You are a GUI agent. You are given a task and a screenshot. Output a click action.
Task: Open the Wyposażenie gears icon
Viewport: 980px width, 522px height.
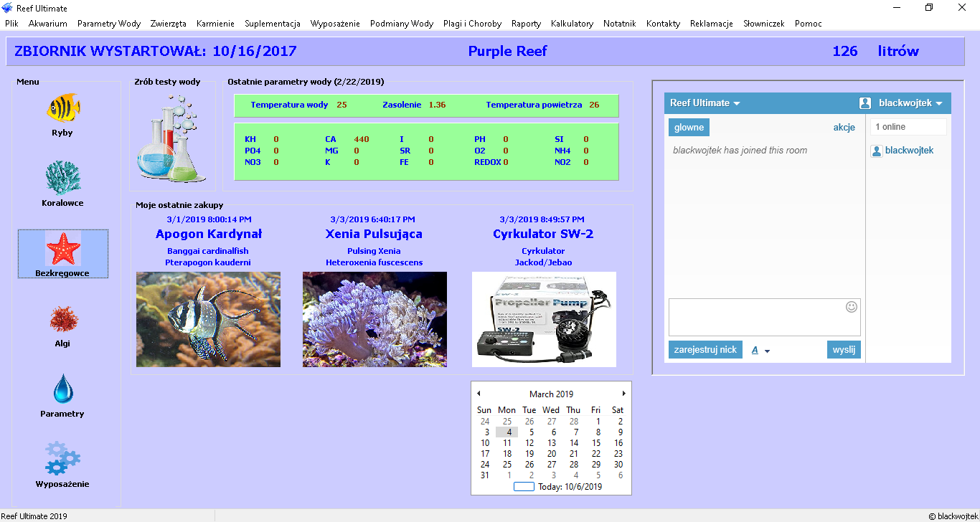coord(63,459)
